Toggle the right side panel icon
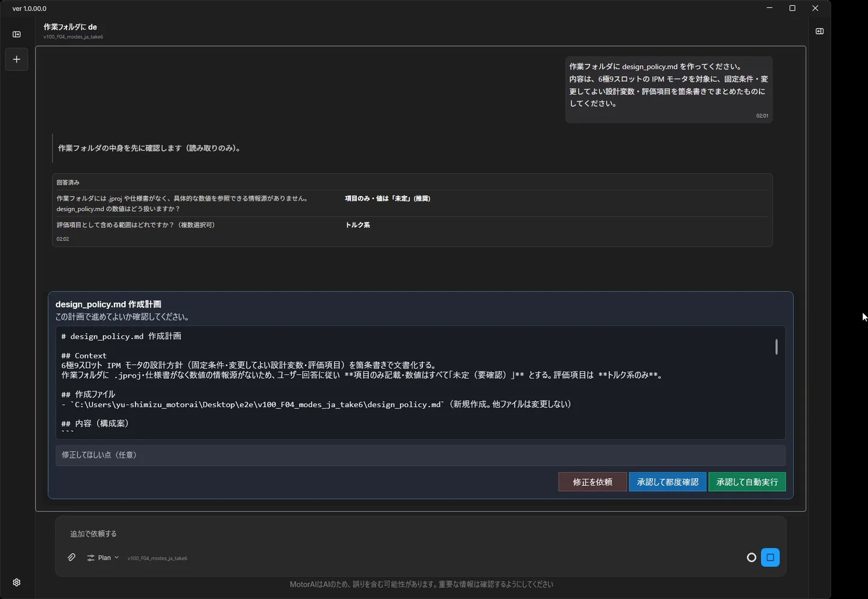 pyautogui.click(x=820, y=31)
